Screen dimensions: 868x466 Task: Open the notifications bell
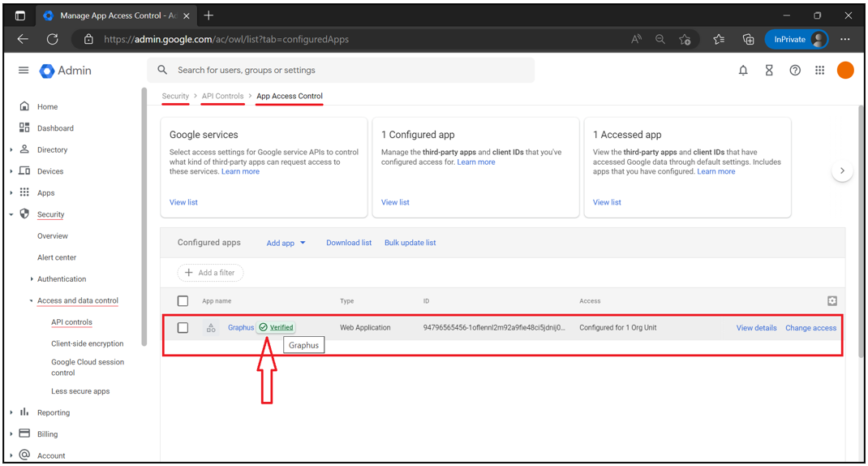click(x=743, y=71)
